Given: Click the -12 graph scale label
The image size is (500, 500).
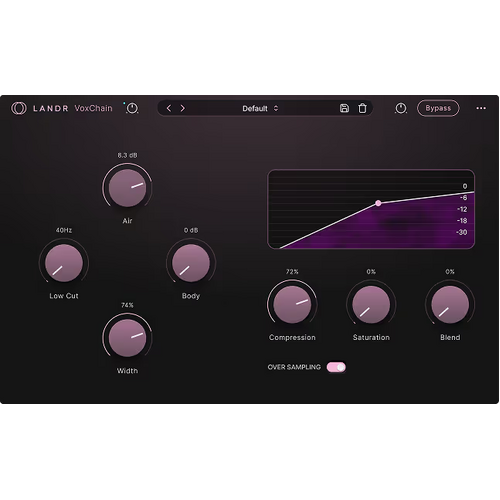Looking at the screenshot, I should (462, 209).
